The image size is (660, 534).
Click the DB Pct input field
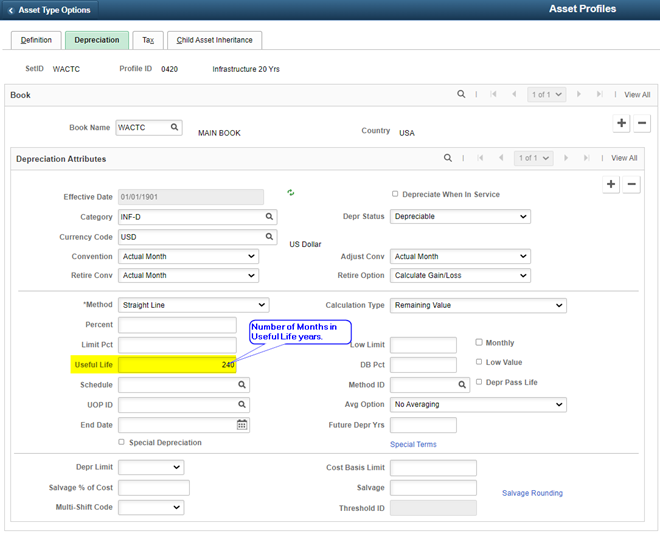click(x=423, y=365)
